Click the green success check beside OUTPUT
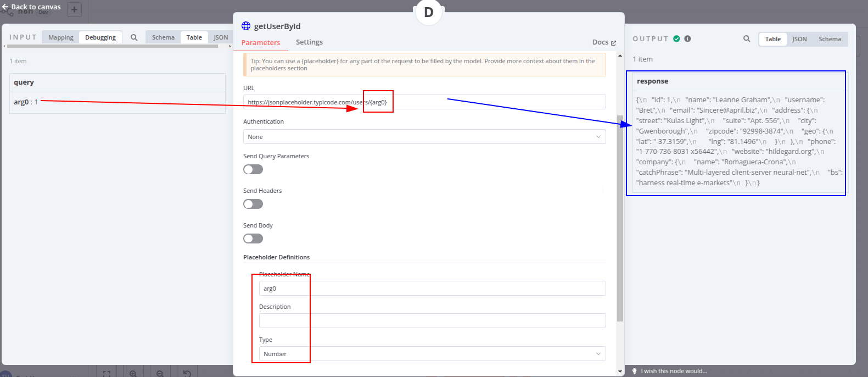The image size is (868, 377). (x=677, y=38)
